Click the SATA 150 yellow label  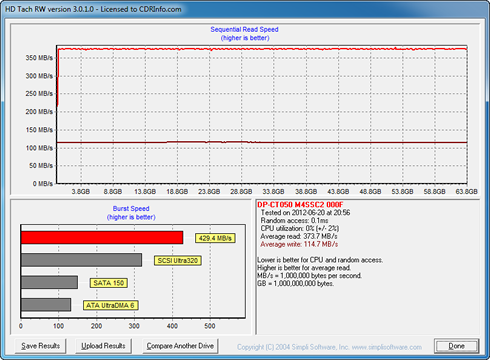pyautogui.click(x=109, y=283)
